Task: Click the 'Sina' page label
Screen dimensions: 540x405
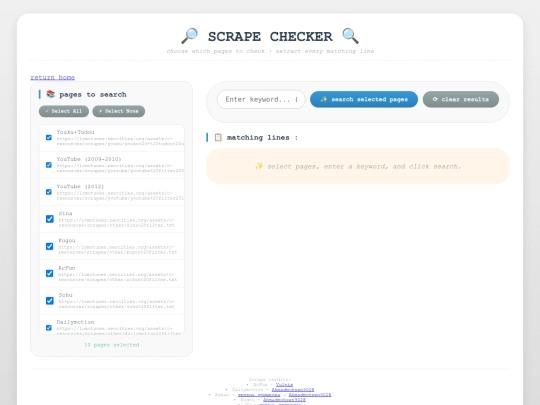Action: click(x=65, y=214)
